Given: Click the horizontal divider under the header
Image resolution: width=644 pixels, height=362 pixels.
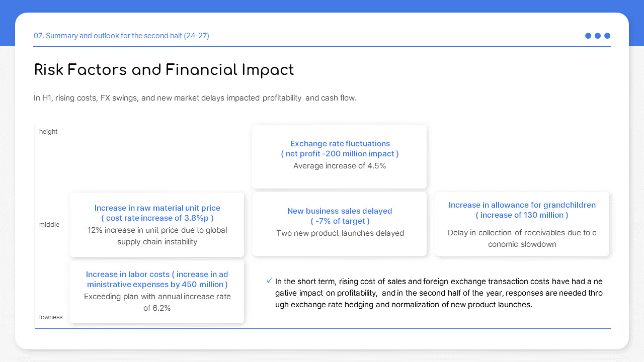Looking at the screenshot, I should pos(322,45).
